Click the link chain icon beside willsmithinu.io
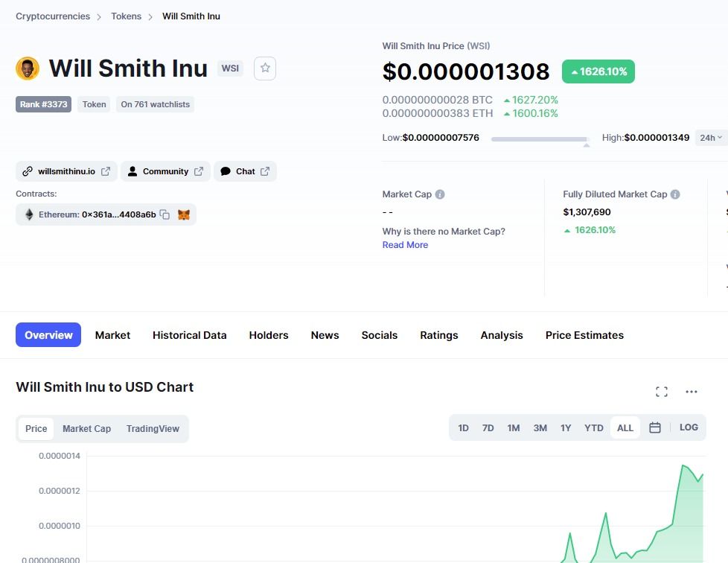728x563 pixels. click(28, 171)
